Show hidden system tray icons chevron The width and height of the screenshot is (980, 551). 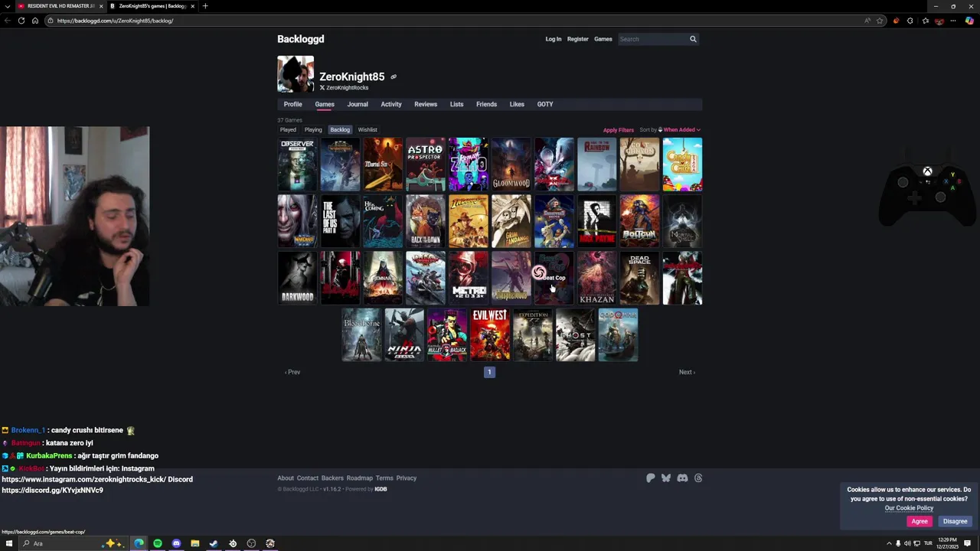889,543
